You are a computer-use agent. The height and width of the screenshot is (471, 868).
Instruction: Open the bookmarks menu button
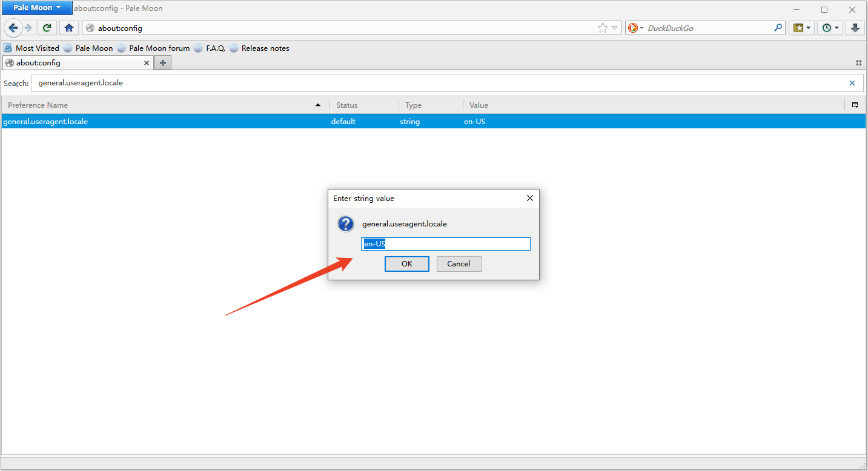[x=801, y=28]
